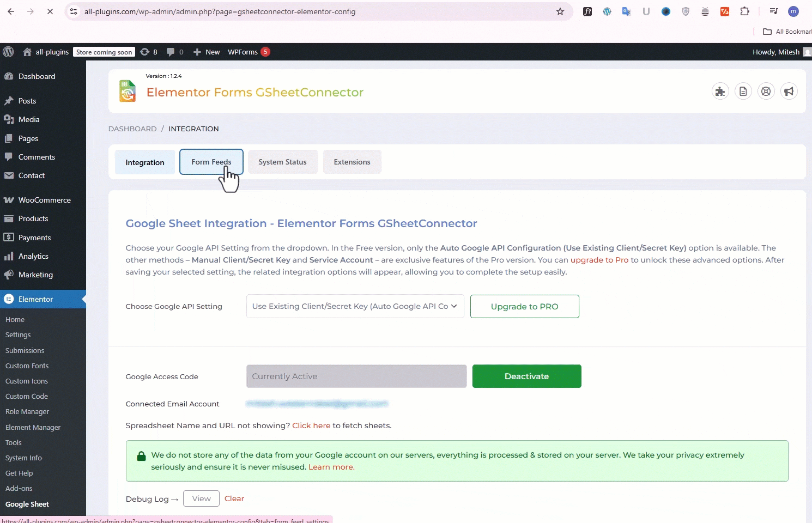Click the GSheetConnector logo icon
Image resolution: width=812 pixels, height=523 pixels.
click(128, 91)
